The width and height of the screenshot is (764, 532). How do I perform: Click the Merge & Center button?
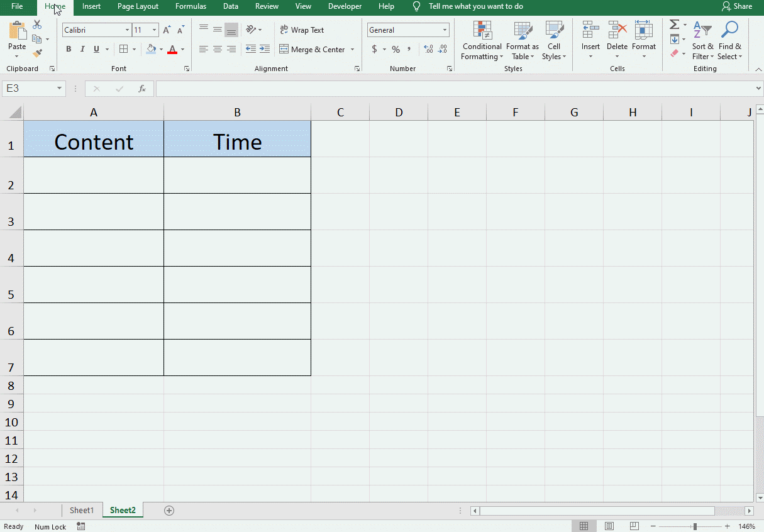[x=312, y=49]
